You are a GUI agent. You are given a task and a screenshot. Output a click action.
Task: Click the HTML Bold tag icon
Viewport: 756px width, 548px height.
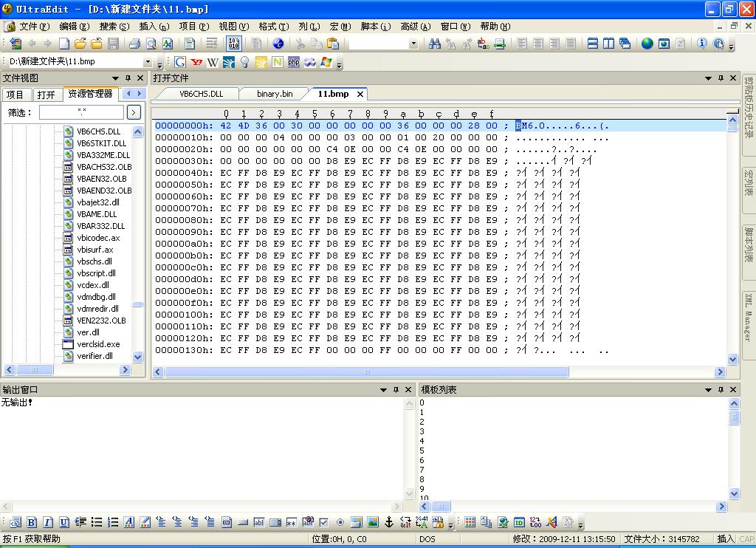coord(32,523)
